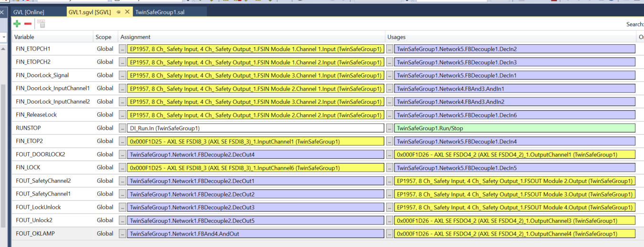Click the FSDI8_3 InputChannel1 assignment field
The image size is (644, 247).
(x=256, y=141)
